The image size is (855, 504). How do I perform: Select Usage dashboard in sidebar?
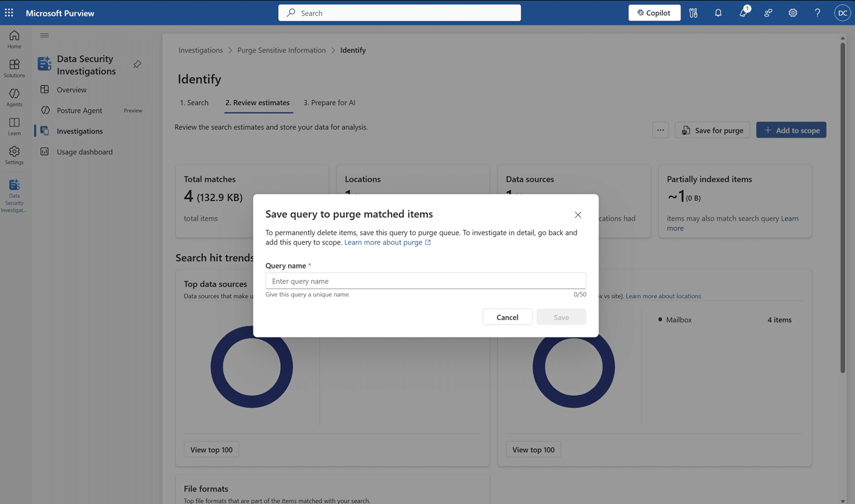tap(85, 152)
